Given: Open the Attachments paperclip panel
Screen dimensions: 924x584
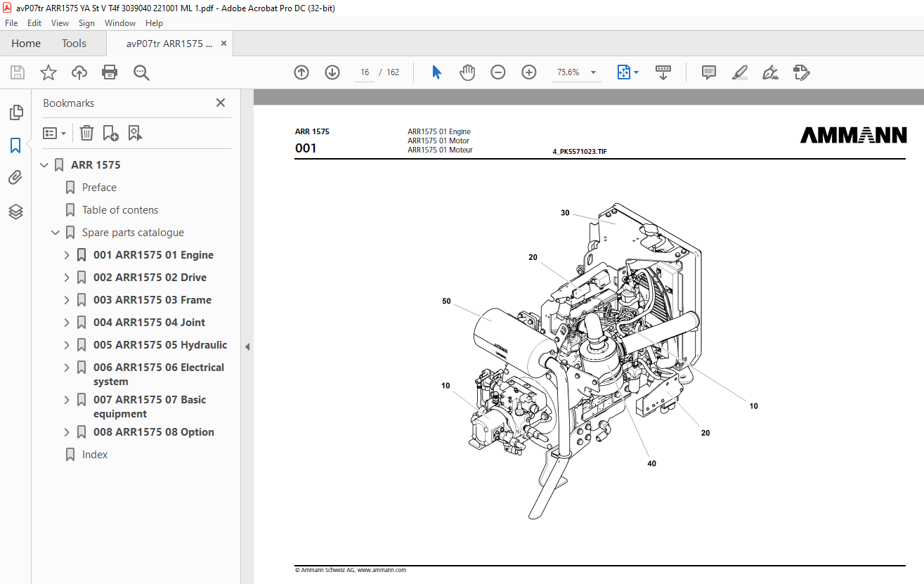Looking at the screenshot, I should pyautogui.click(x=15, y=179).
